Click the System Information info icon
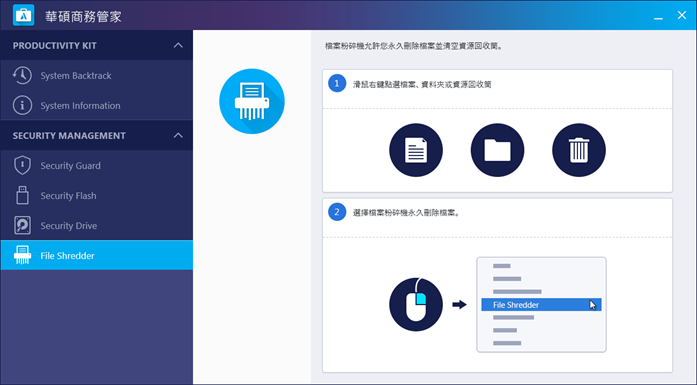The height and width of the screenshot is (385, 697). (x=22, y=105)
